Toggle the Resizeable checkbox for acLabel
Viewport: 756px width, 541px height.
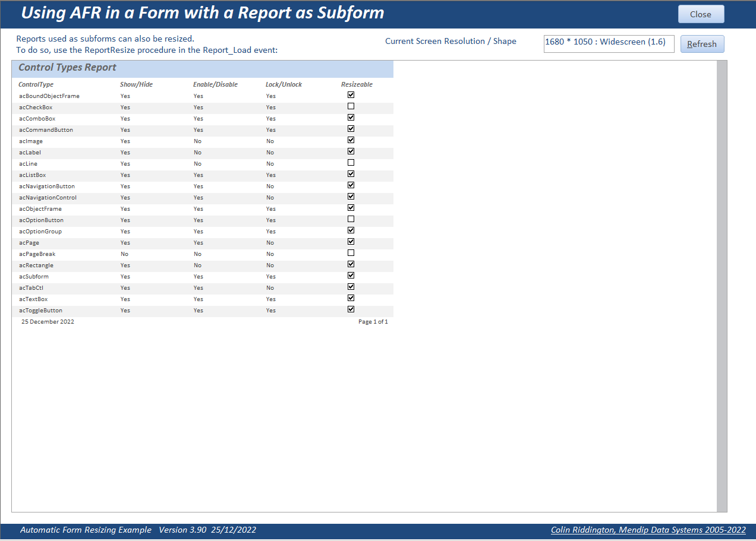coord(351,151)
